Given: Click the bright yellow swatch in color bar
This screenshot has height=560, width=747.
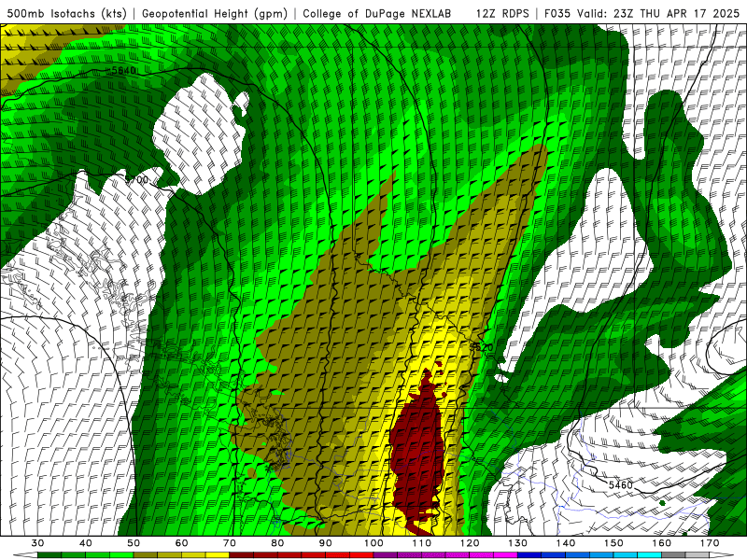Looking at the screenshot, I should pyautogui.click(x=218, y=555).
